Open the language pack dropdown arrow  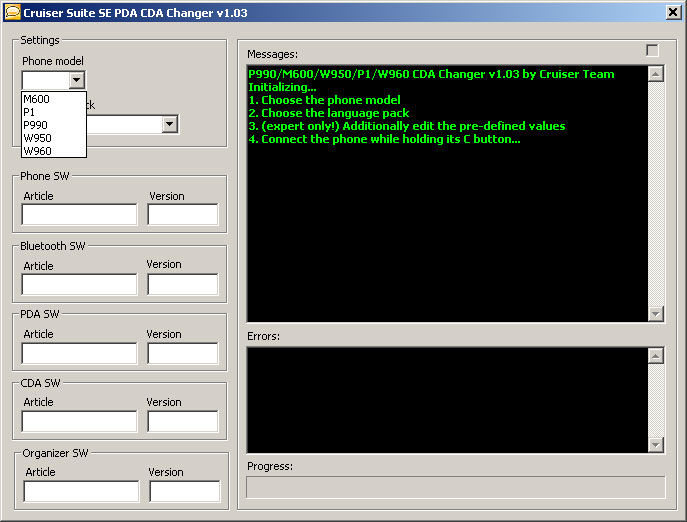(x=170, y=124)
